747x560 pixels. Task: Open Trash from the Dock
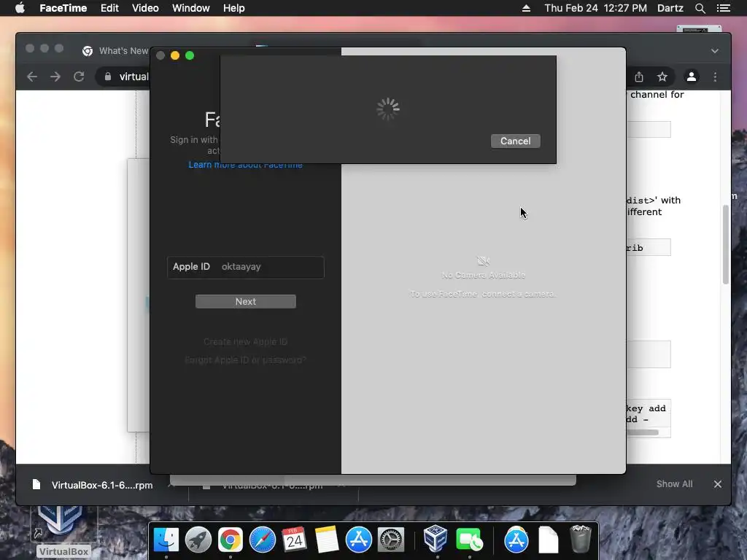coord(580,539)
